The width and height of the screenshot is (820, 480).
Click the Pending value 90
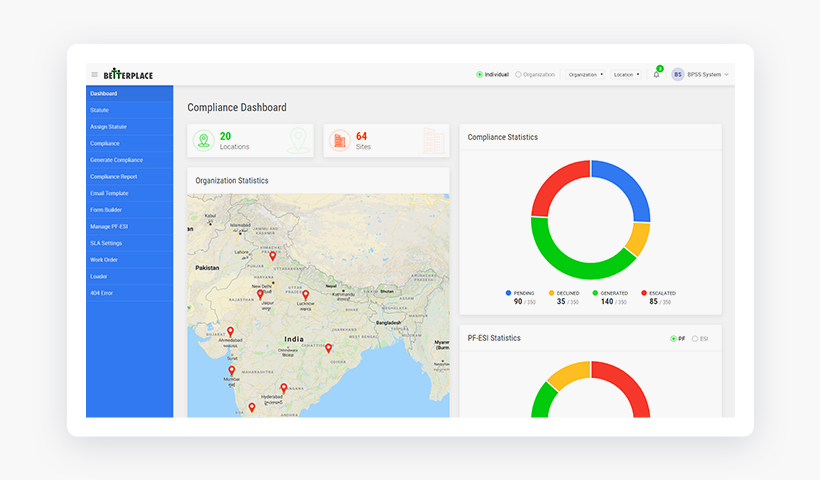pyautogui.click(x=518, y=302)
